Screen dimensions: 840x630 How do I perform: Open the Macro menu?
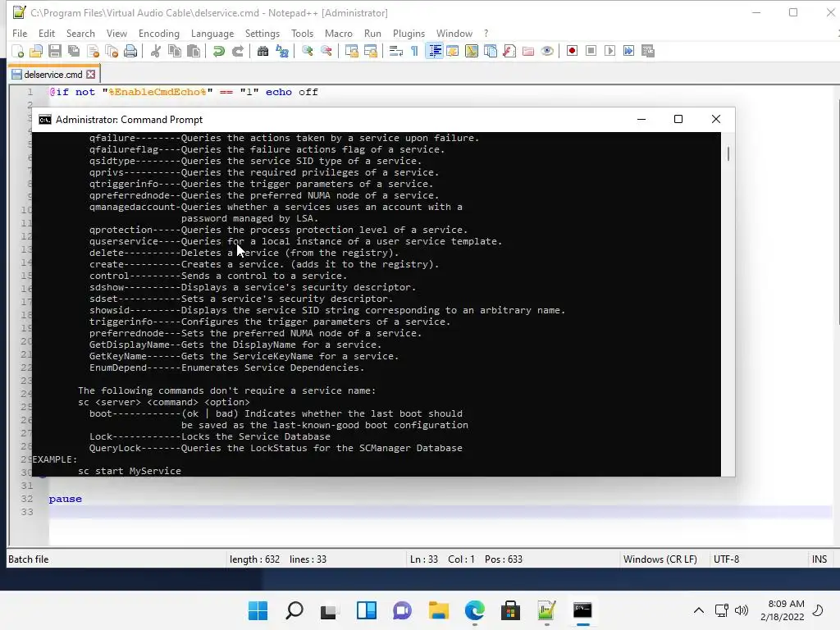pyautogui.click(x=339, y=33)
